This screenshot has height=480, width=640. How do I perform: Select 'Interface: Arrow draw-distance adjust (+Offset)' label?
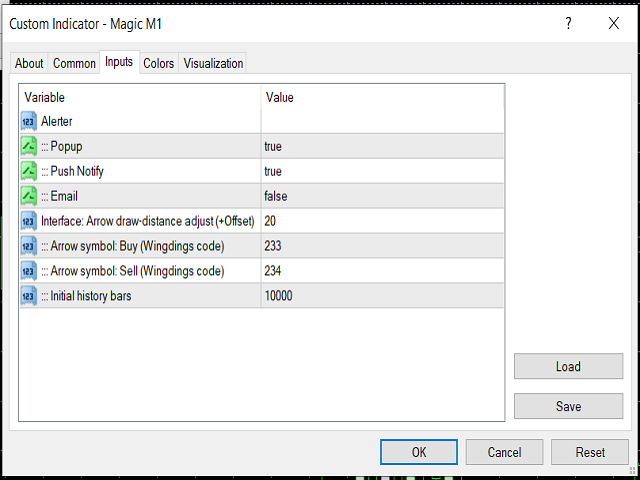[148, 221]
